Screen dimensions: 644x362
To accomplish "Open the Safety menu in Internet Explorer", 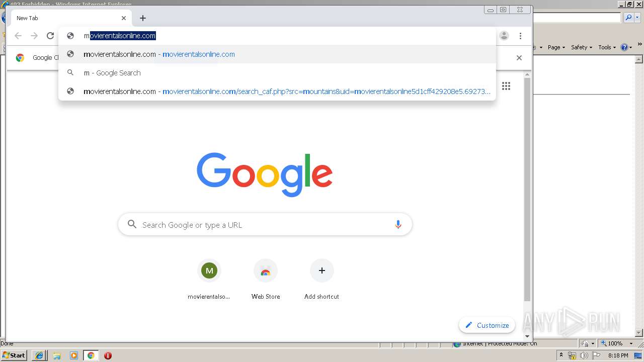I will pyautogui.click(x=581, y=47).
